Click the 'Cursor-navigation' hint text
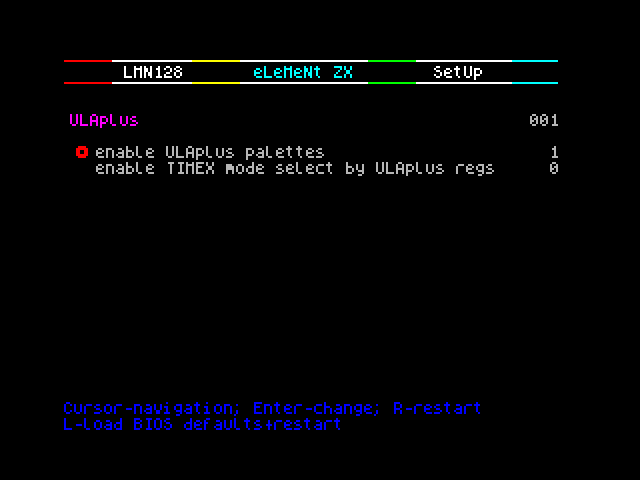This screenshot has height=480, width=640. pos(151,409)
